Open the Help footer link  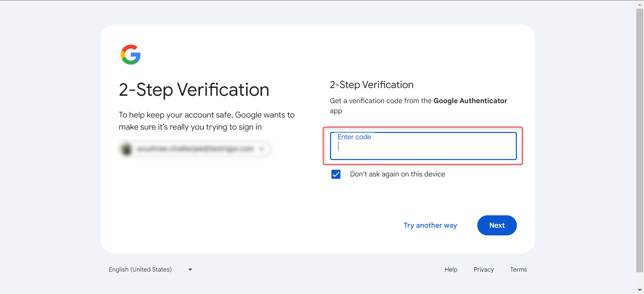pos(451,270)
